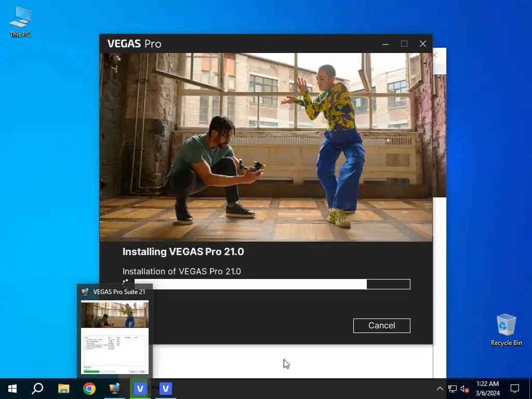Cancel the VEGAS Pro installation
532x399 pixels.
click(x=381, y=325)
